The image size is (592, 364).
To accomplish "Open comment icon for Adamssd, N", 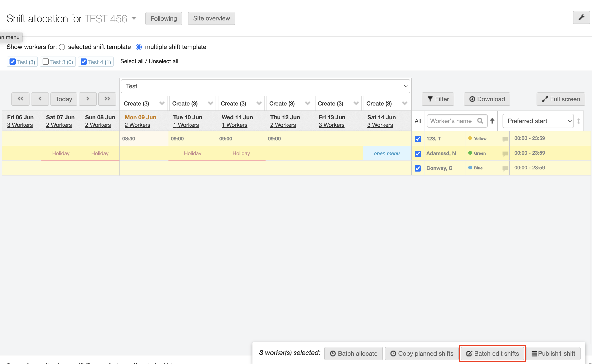I will point(505,153).
